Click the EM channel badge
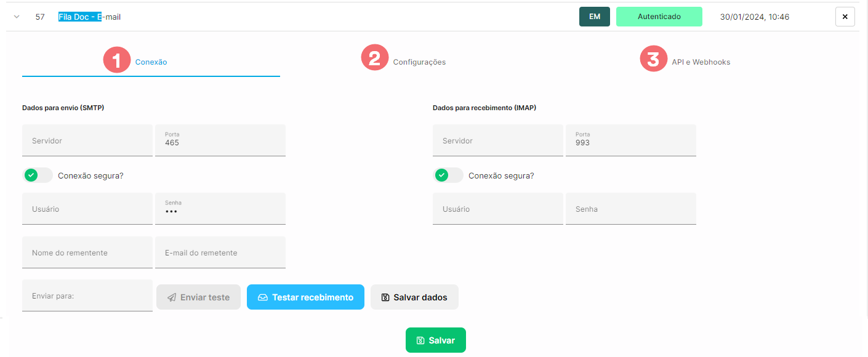Image resolution: width=868 pixels, height=357 pixels. click(x=595, y=17)
